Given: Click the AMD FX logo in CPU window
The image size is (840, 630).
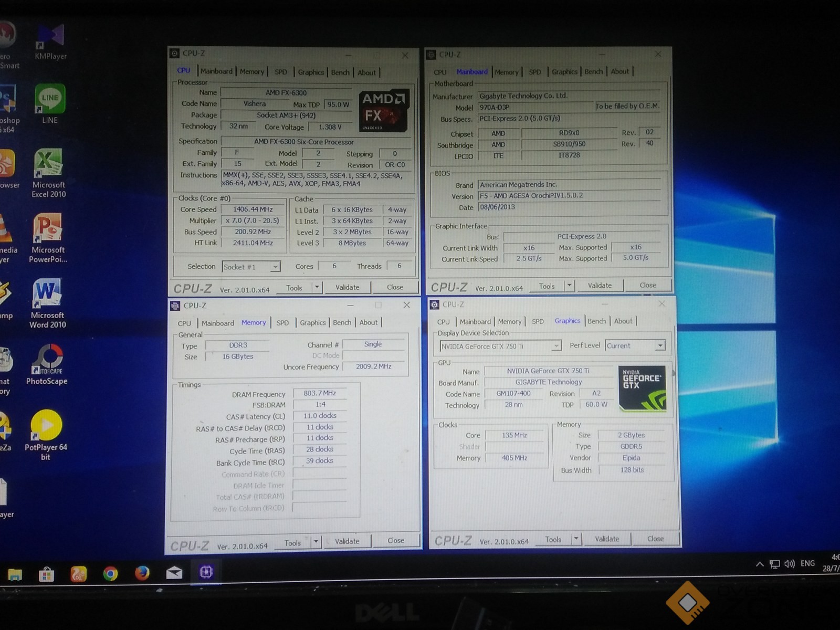Looking at the screenshot, I should click(x=384, y=111).
